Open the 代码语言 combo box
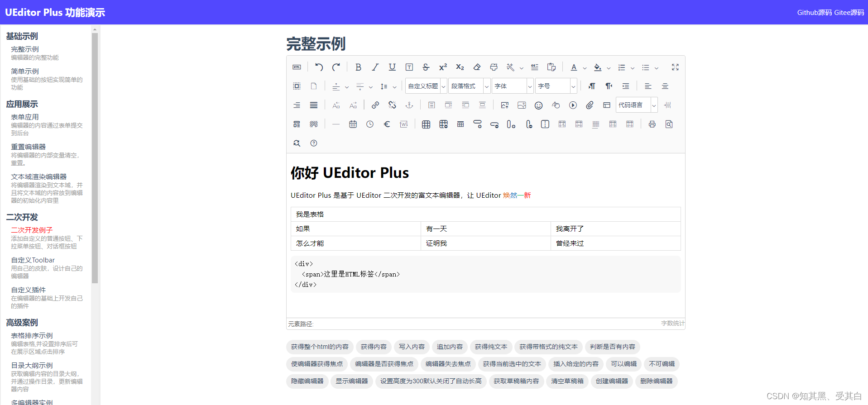Image resolution: width=868 pixels, height=405 pixels. click(637, 105)
